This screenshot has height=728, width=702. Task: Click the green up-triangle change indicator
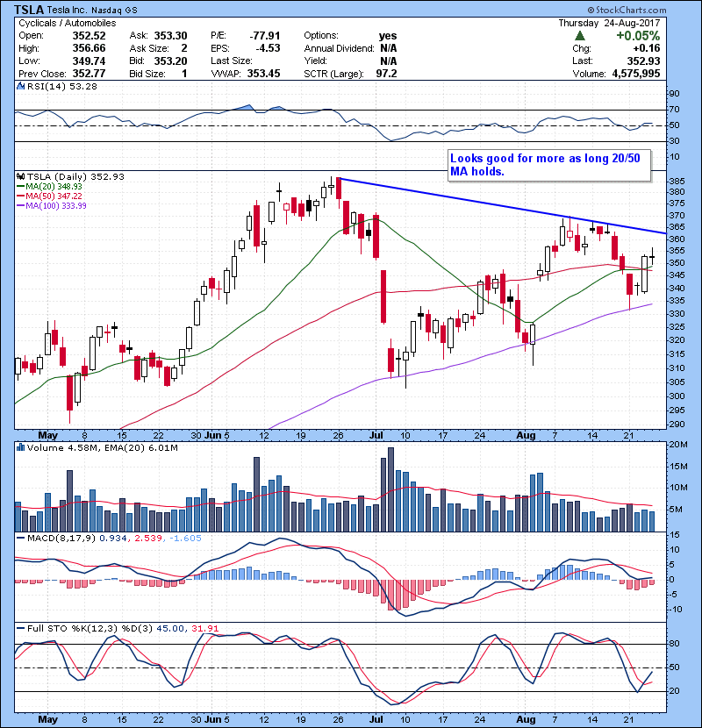(x=580, y=36)
